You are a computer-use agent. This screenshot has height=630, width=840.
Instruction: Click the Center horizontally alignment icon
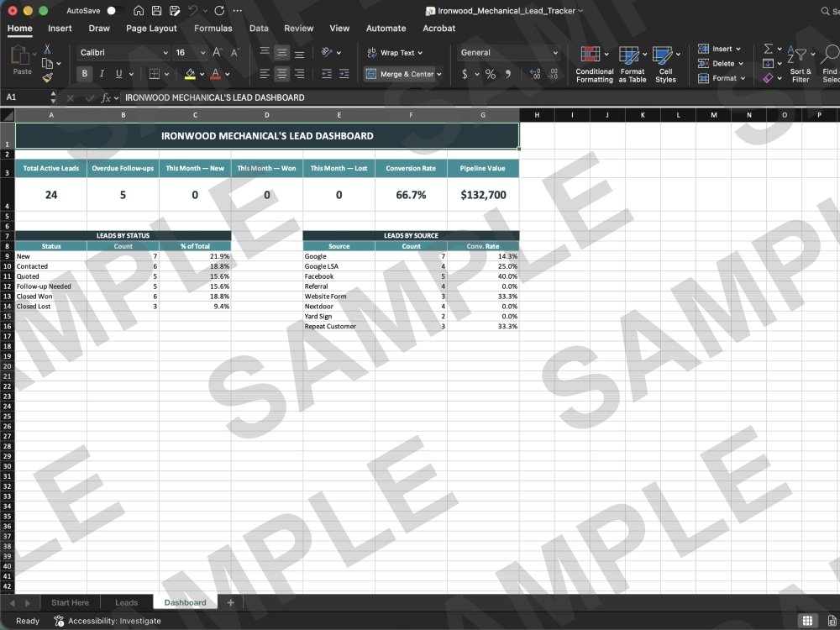(281, 74)
